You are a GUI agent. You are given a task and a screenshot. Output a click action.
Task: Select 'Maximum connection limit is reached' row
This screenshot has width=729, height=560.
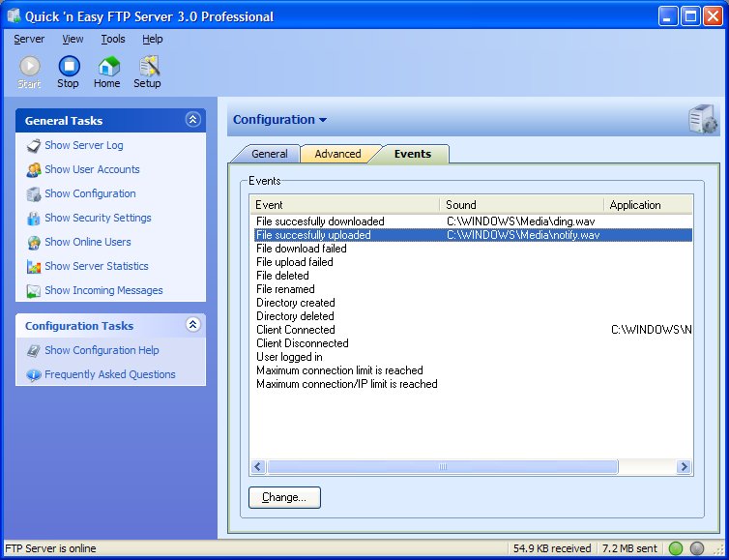coord(472,370)
